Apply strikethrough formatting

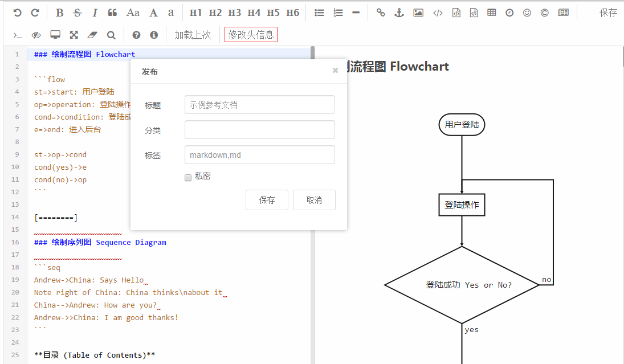pyautogui.click(x=77, y=13)
